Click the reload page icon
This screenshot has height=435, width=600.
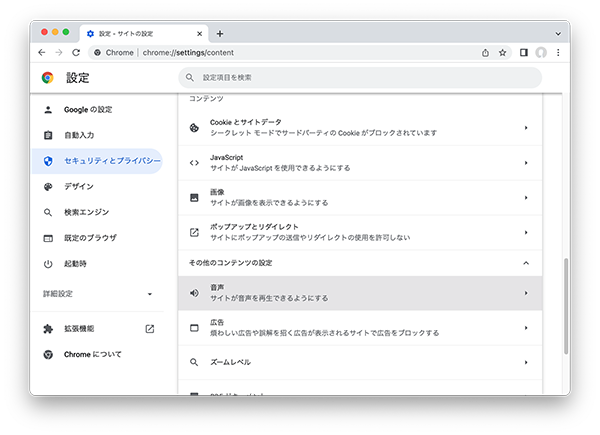click(76, 52)
